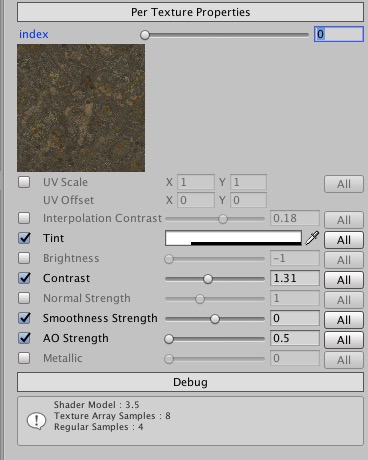This screenshot has width=368, height=460.
Task: Pick a tint color with the eyedropper
Action: point(312,238)
